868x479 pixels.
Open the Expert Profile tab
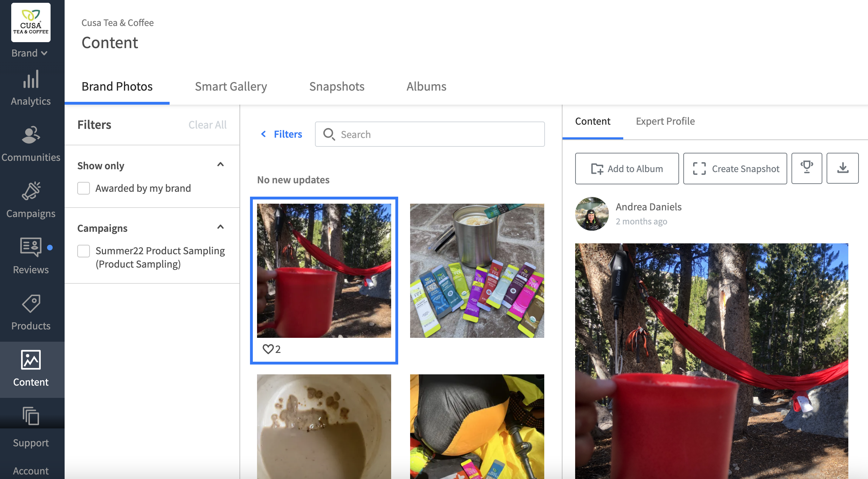coord(665,121)
